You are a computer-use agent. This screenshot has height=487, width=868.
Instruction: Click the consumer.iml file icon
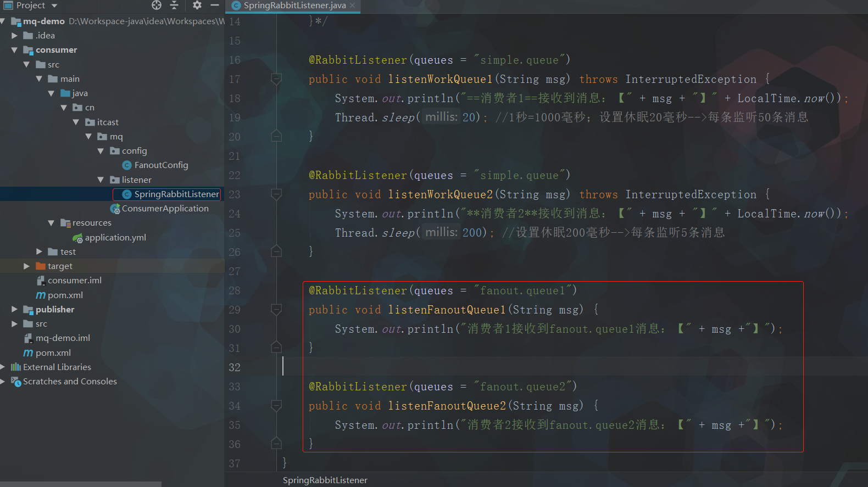tap(41, 281)
